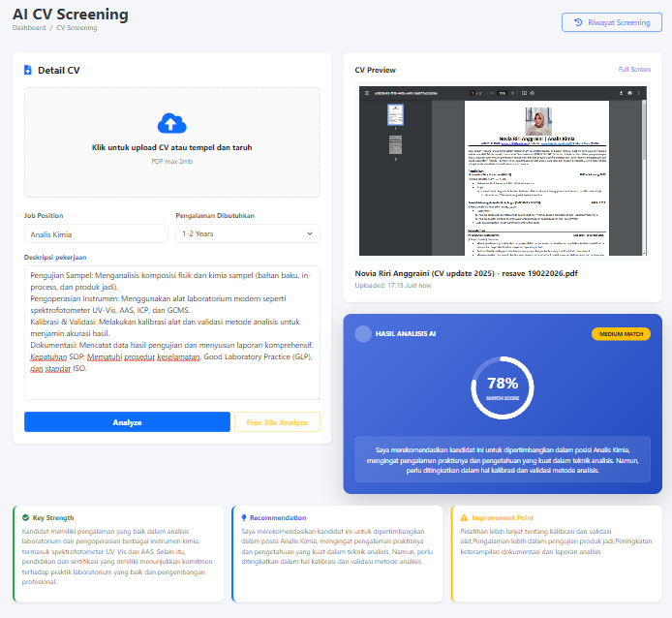Click the 'PDF max 2mb' hint text
This screenshot has height=618, width=672.
click(x=171, y=161)
